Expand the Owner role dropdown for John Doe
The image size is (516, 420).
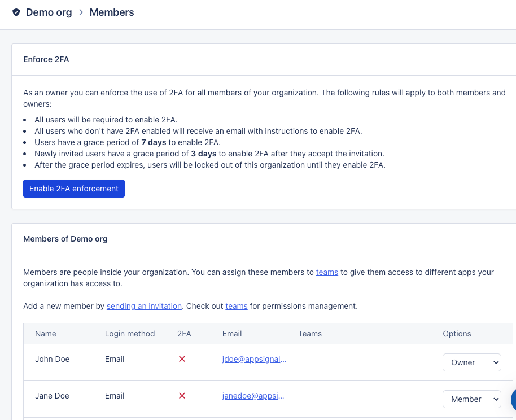coord(471,362)
